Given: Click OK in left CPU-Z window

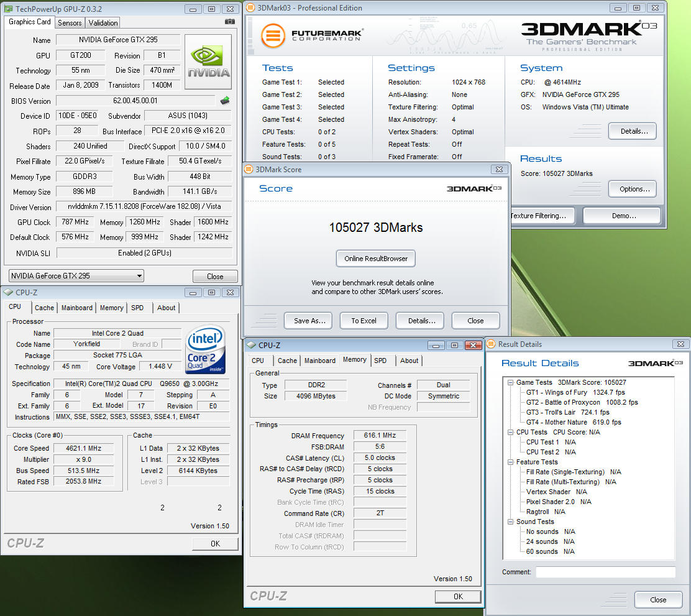Looking at the screenshot, I should [215, 544].
